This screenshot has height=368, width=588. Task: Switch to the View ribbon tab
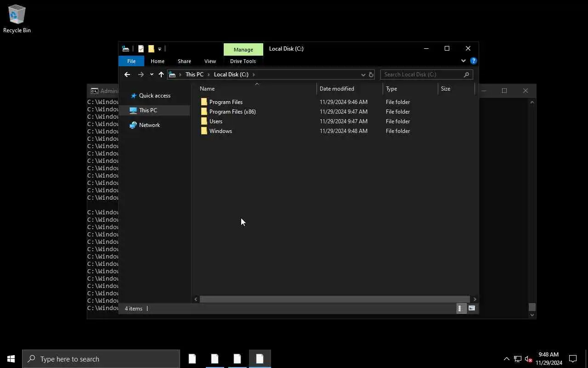tap(210, 61)
